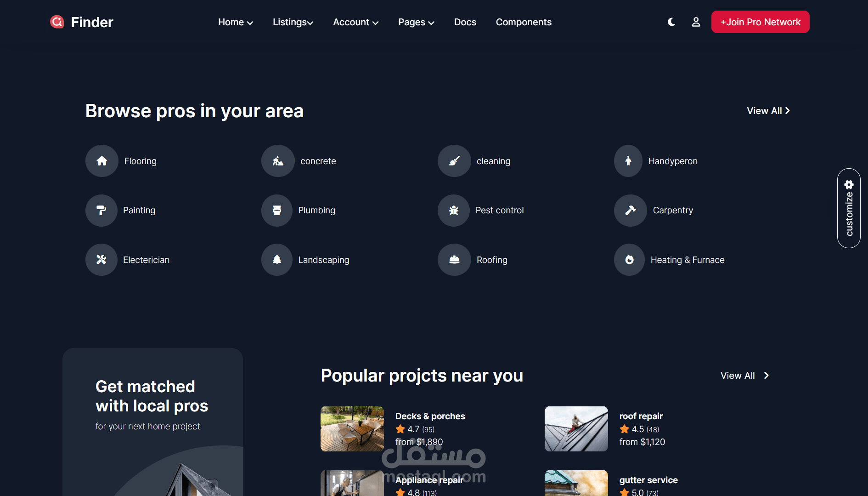This screenshot has height=496, width=868.
Task: Click the Flooring house icon
Action: (102, 161)
